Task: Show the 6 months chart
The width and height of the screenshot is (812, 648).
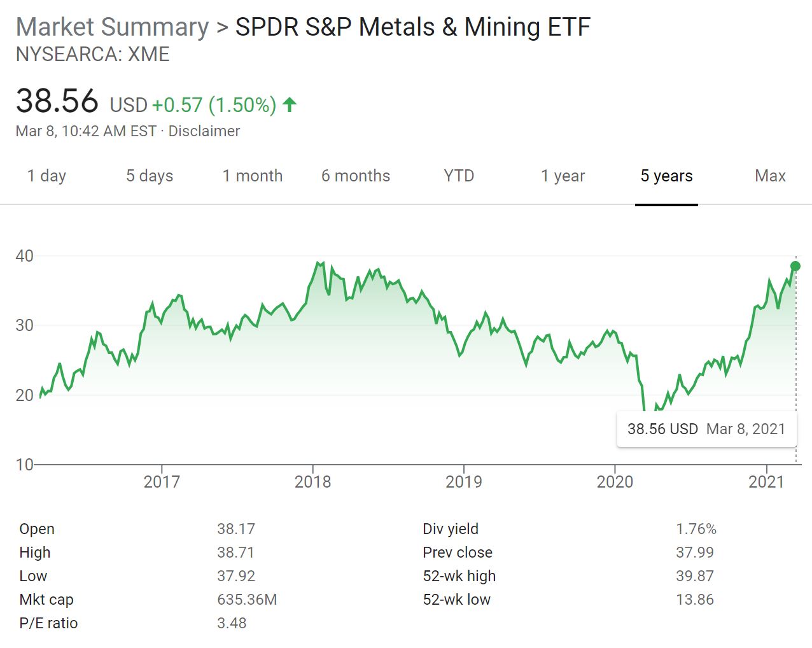Action: 354,176
